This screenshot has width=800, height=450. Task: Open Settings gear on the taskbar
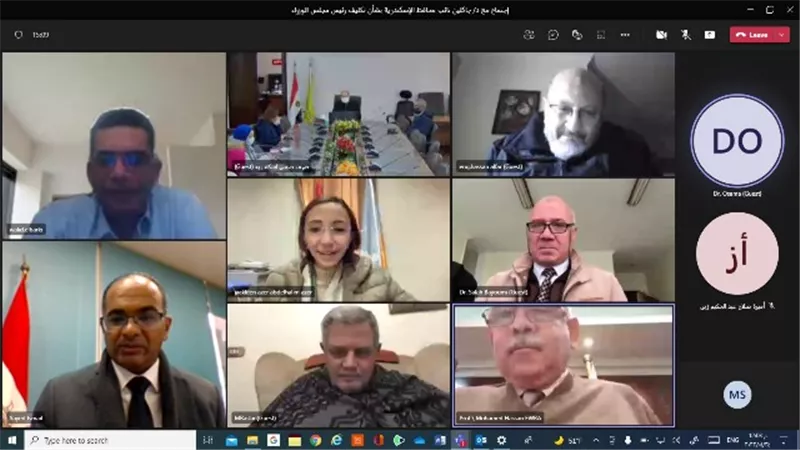502,440
